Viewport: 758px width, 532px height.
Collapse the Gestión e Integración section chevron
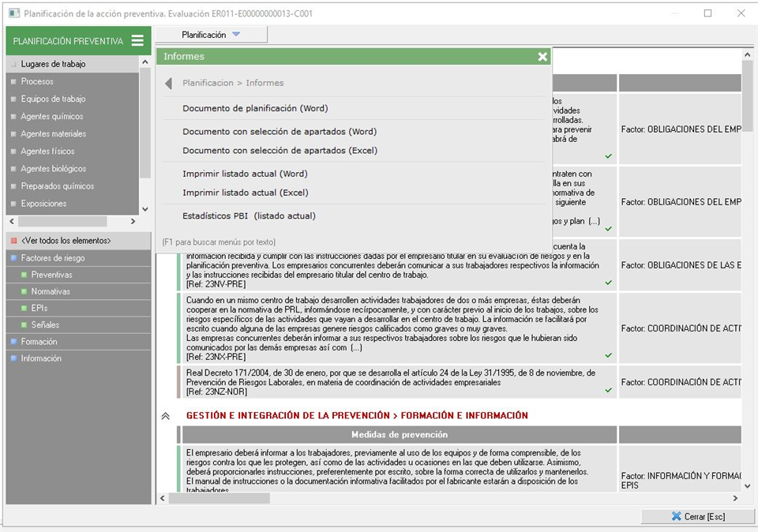pyautogui.click(x=165, y=416)
